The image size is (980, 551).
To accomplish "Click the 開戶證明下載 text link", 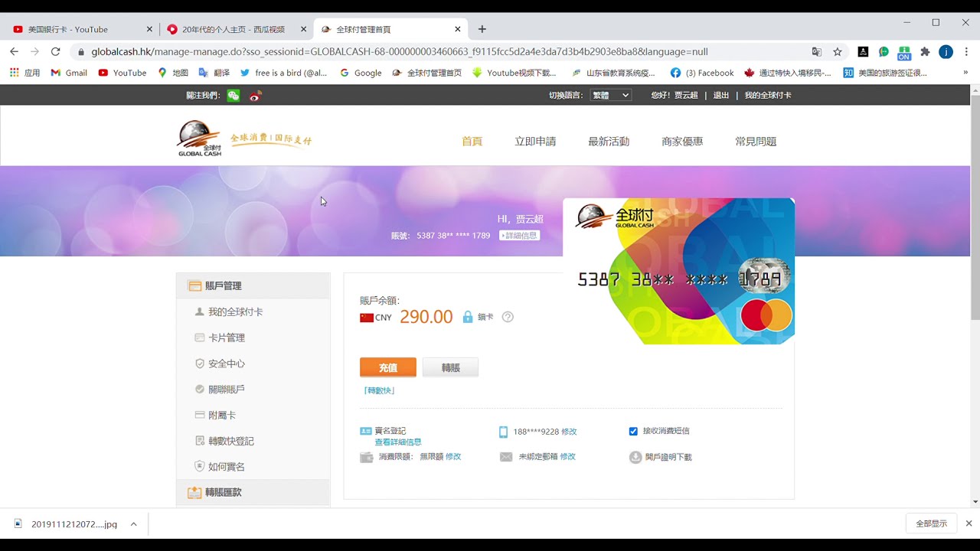I will (668, 458).
